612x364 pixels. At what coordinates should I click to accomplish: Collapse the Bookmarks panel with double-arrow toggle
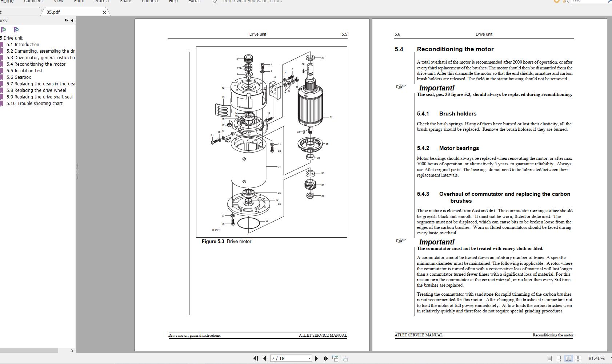(x=67, y=20)
